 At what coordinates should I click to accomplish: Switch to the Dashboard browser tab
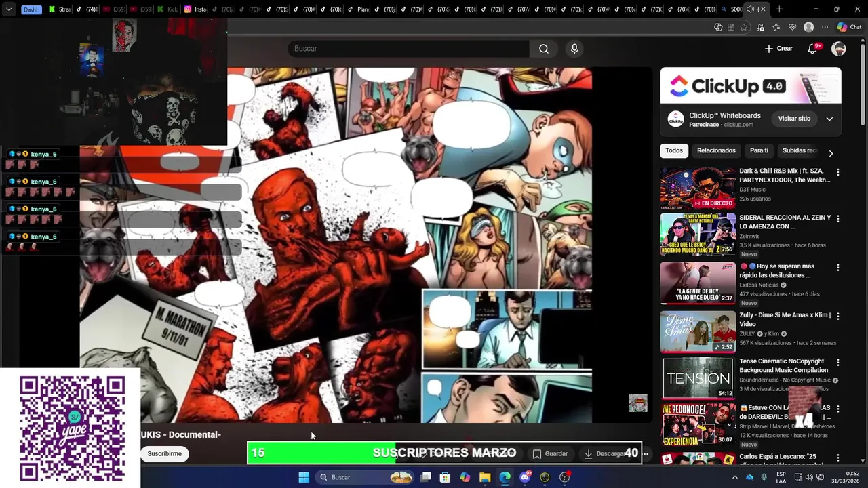click(x=31, y=9)
